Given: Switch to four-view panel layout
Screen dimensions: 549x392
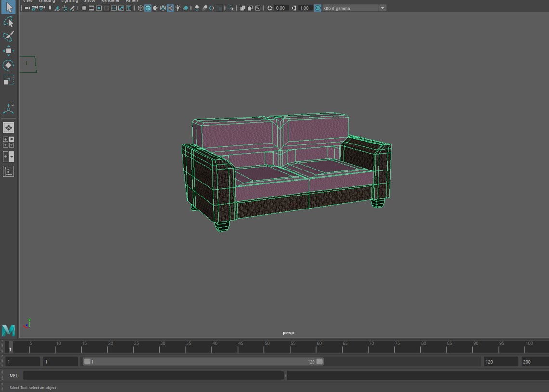Looking at the screenshot, I should pos(8,142).
